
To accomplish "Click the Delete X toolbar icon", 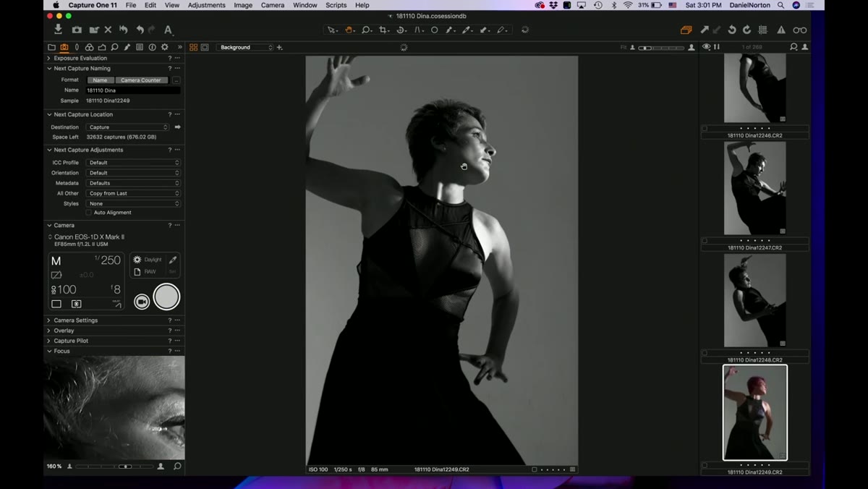I will (x=108, y=30).
